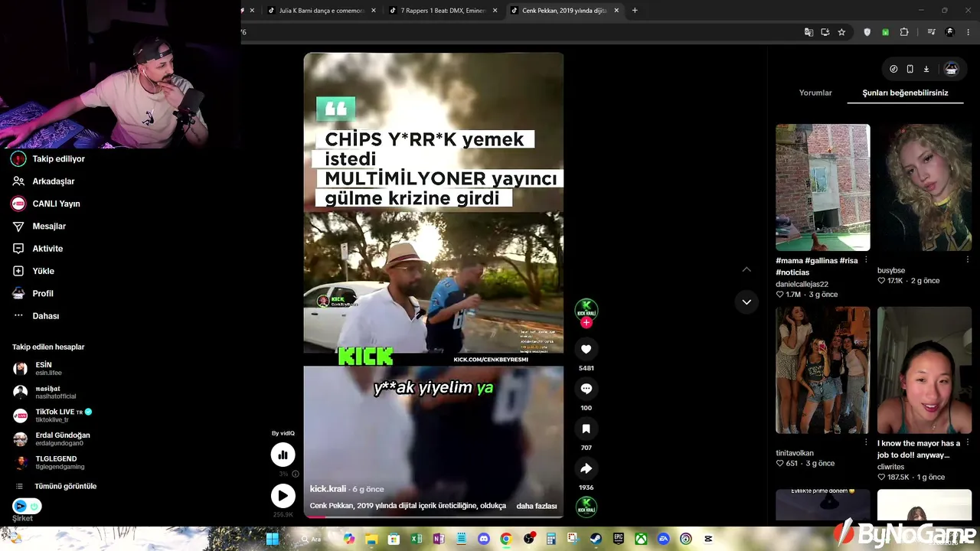The image size is (980, 551).
Task: Open the kick.krali username link
Action: pyautogui.click(x=328, y=489)
